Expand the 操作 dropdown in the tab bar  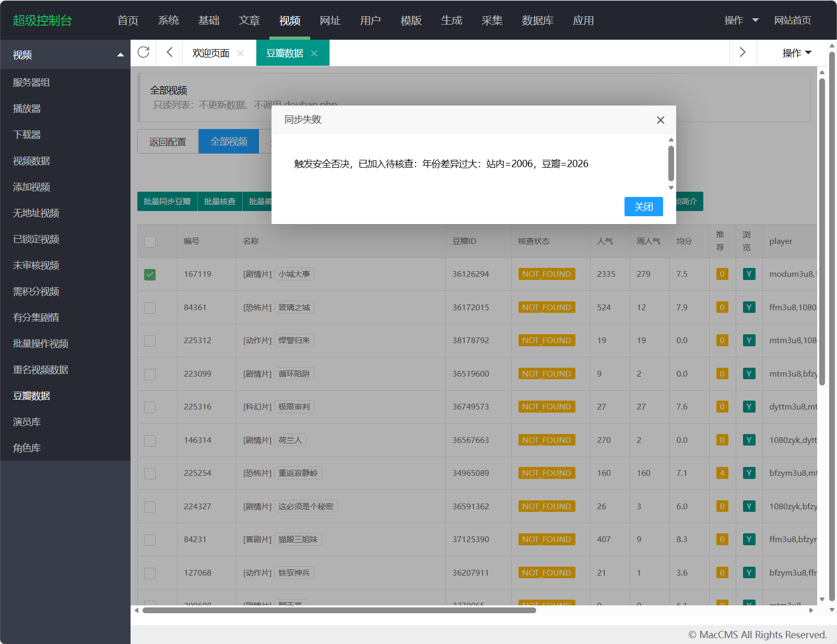796,53
